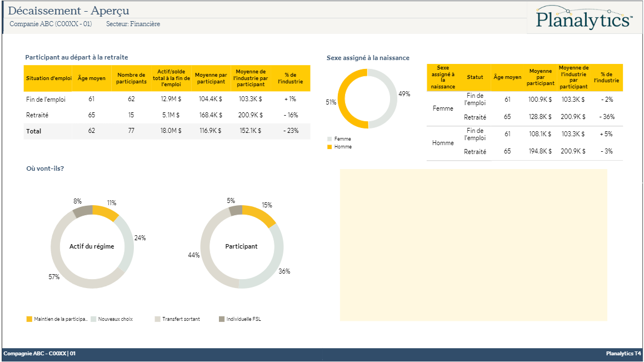Select the Homme legend color swatch

click(330, 147)
